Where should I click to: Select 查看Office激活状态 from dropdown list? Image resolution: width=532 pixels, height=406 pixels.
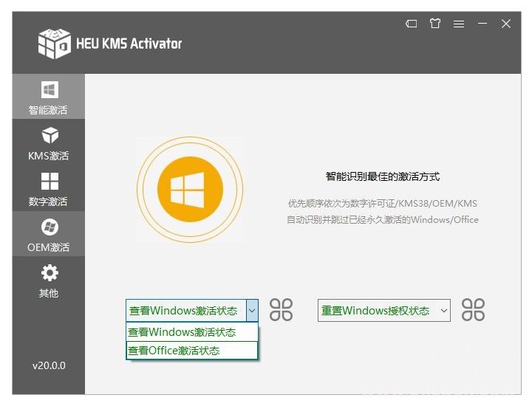(191, 350)
